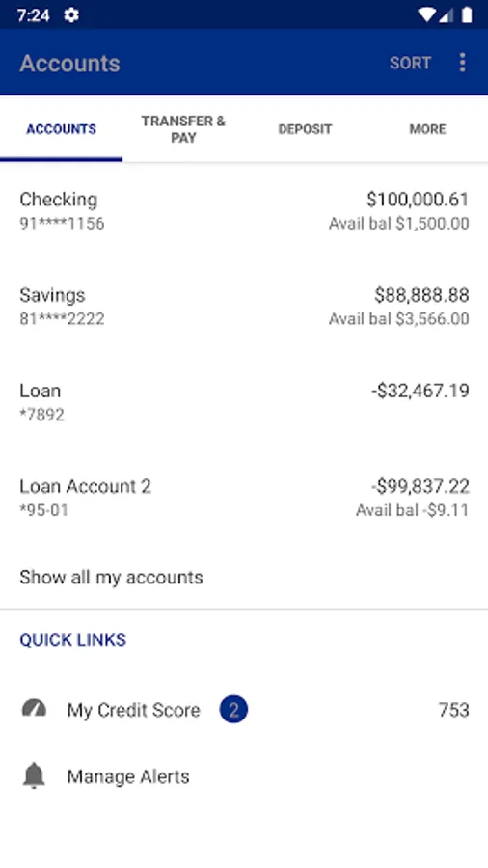
Task: Switch to the Transfer & Pay tab
Action: [x=183, y=129]
